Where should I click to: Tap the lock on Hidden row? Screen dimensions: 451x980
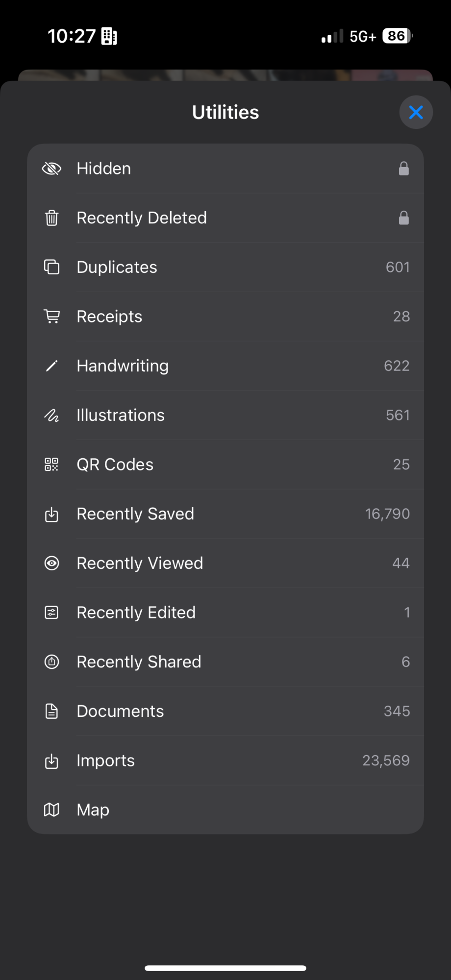[404, 169]
